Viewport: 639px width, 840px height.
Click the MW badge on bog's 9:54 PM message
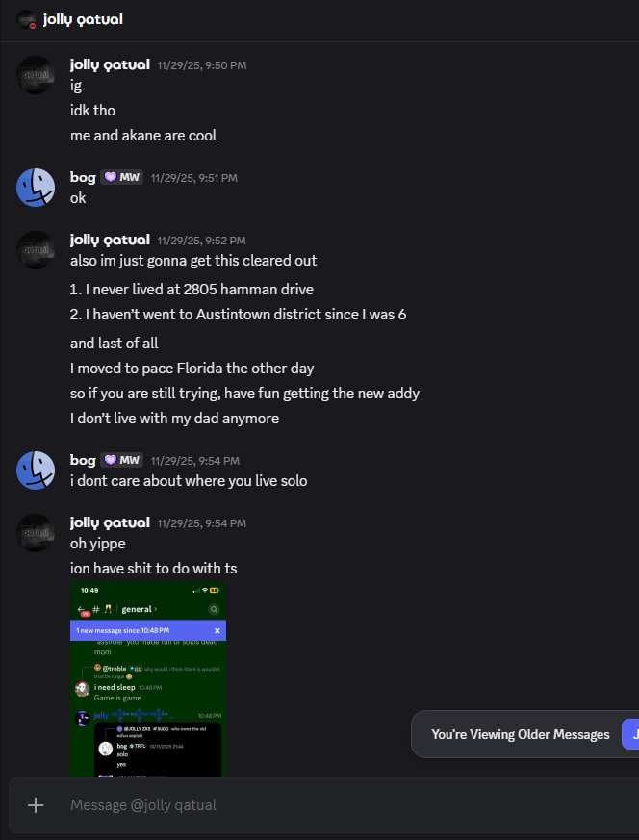(x=121, y=460)
